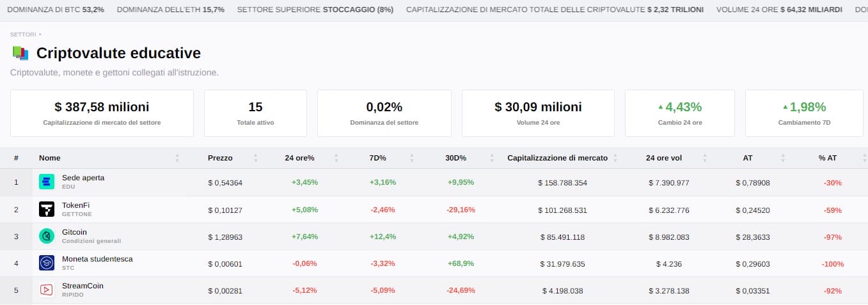
Task: Go to SETTORI breadcrumb link
Action: click(x=23, y=35)
